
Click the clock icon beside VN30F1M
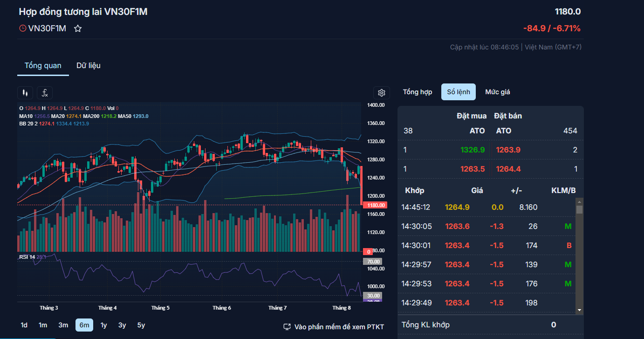click(x=22, y=28)
